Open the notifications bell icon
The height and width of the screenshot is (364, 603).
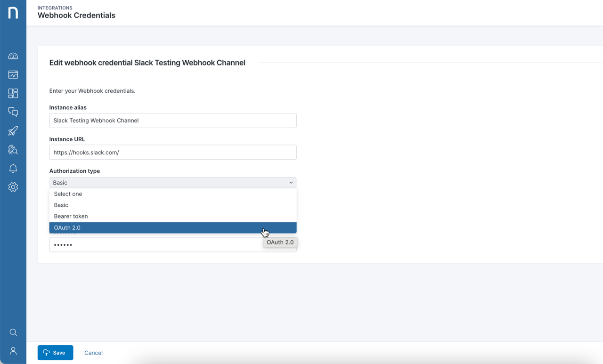(x=13, y=168)
